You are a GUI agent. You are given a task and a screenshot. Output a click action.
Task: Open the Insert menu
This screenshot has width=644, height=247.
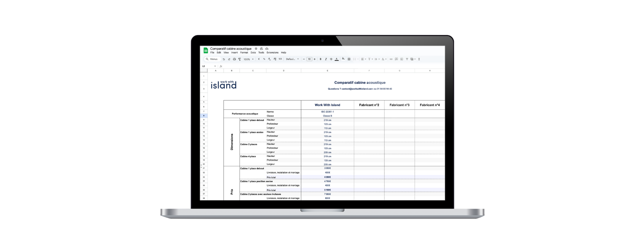point(234,53)
